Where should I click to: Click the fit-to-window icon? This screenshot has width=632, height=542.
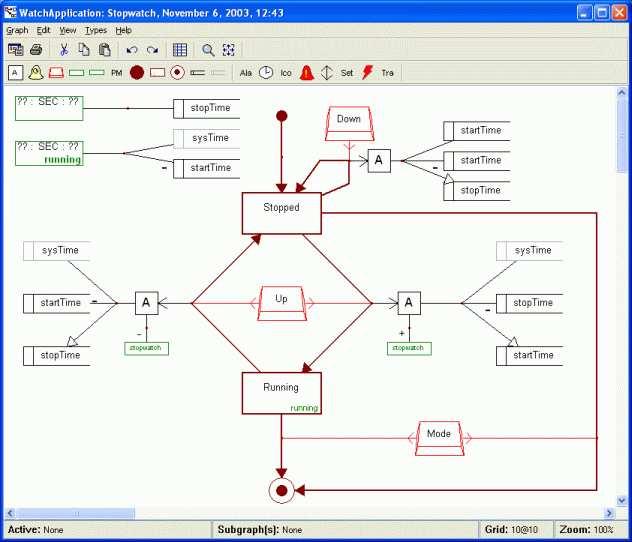[229, 50]
